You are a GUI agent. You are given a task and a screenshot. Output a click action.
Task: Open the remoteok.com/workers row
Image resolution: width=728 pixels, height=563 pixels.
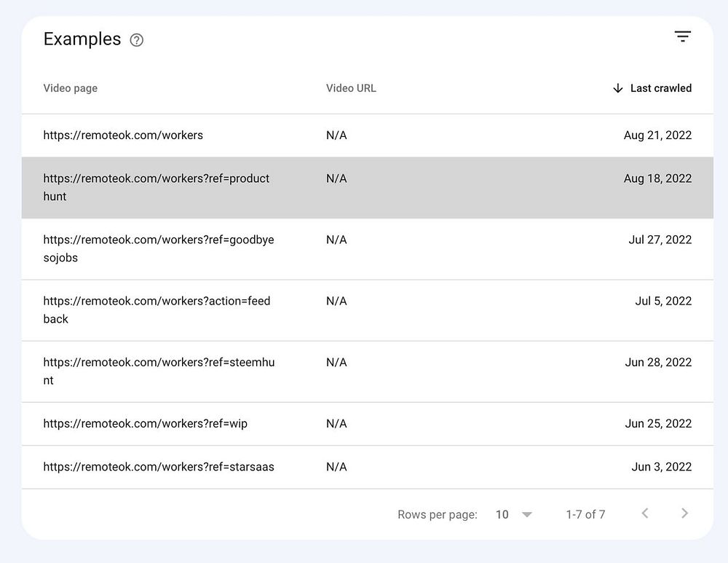click(123, 135)
